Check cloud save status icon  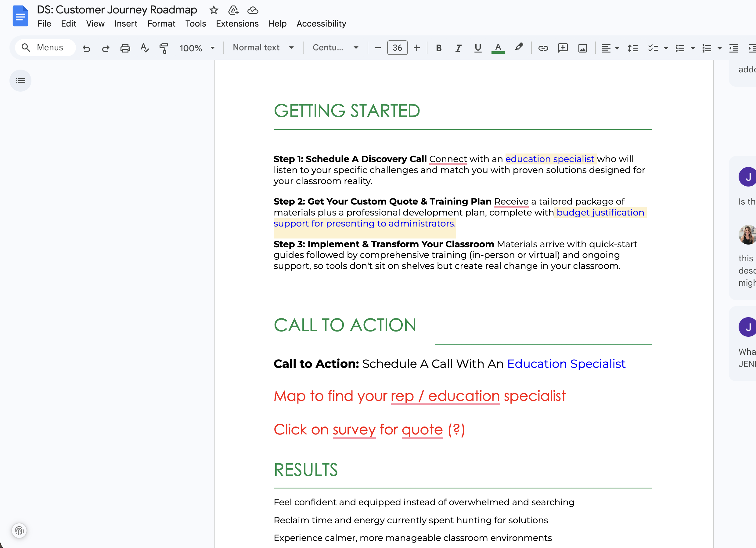tap(253, 10)
